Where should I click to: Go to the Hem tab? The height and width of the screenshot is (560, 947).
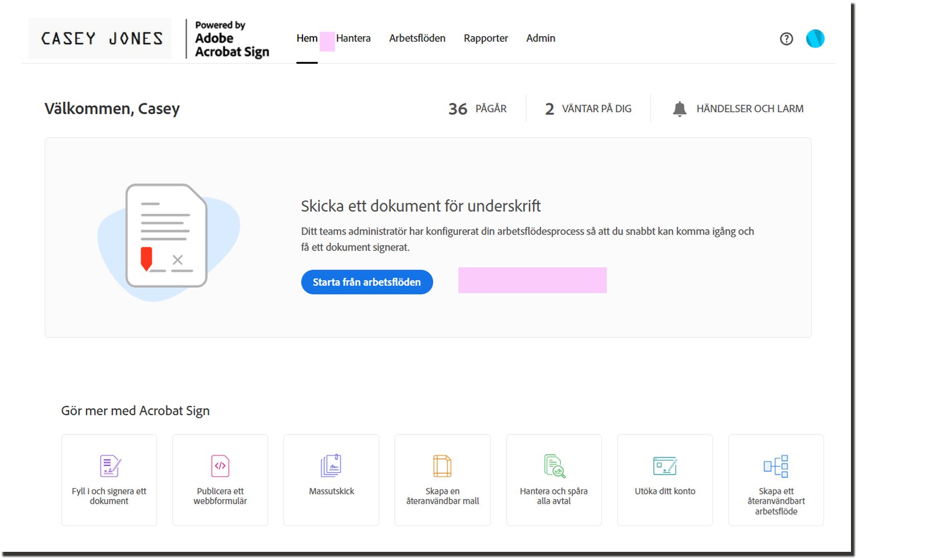[x=307, y=38]
